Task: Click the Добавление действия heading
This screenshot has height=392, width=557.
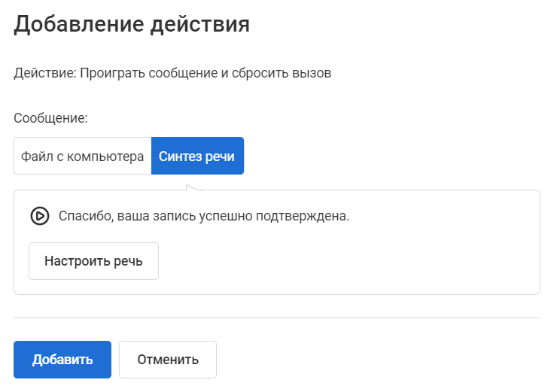Action: (x=132, y=24)
